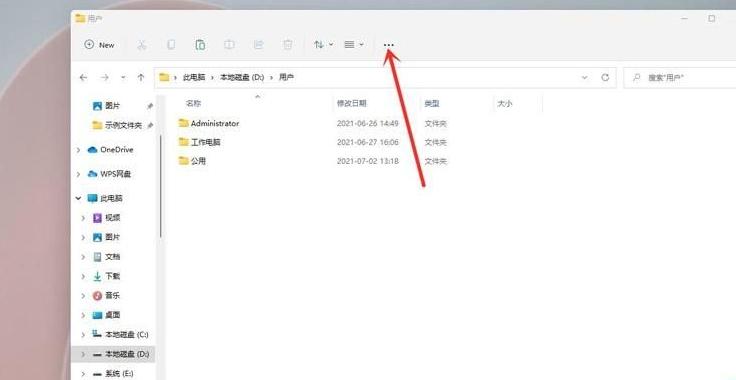Expand the WPS网盘 tree node
736x380 pixels.
coord(78,174)
